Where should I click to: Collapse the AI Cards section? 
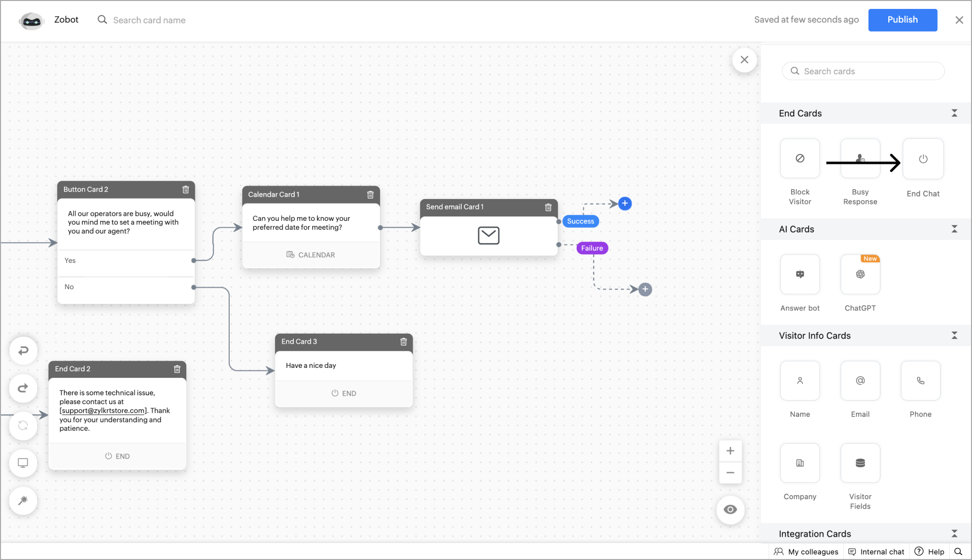point(954,229)
